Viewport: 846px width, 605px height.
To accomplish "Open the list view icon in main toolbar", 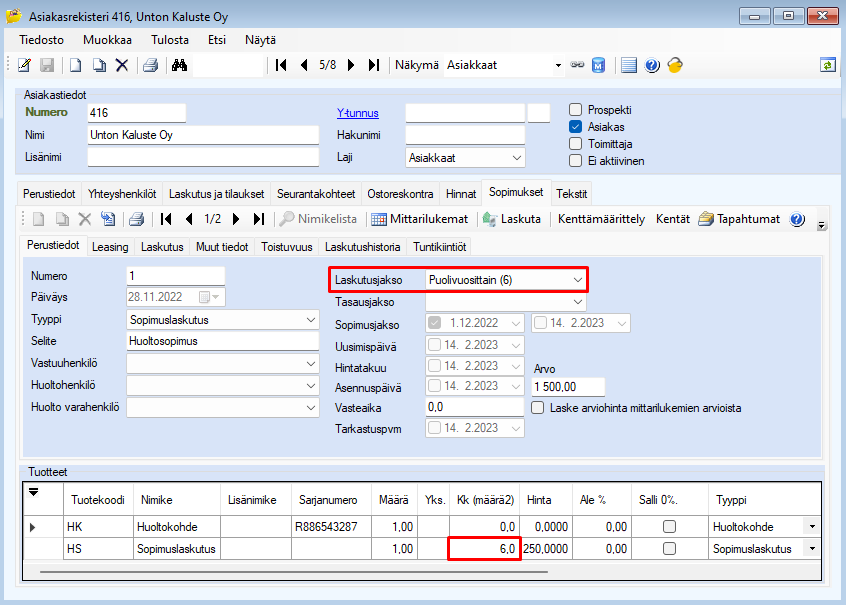I will point(629,65).
